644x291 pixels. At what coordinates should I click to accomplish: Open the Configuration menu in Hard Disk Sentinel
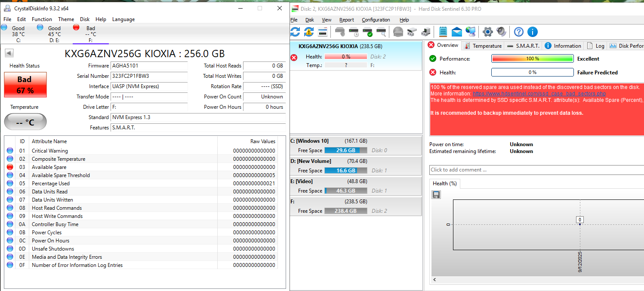point(376,20)
